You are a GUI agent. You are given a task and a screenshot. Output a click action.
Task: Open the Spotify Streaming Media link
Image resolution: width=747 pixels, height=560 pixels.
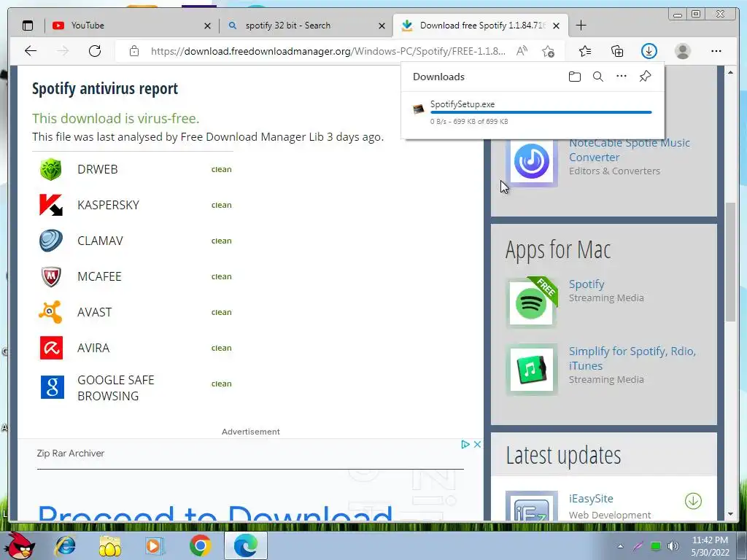coord(587,284)
